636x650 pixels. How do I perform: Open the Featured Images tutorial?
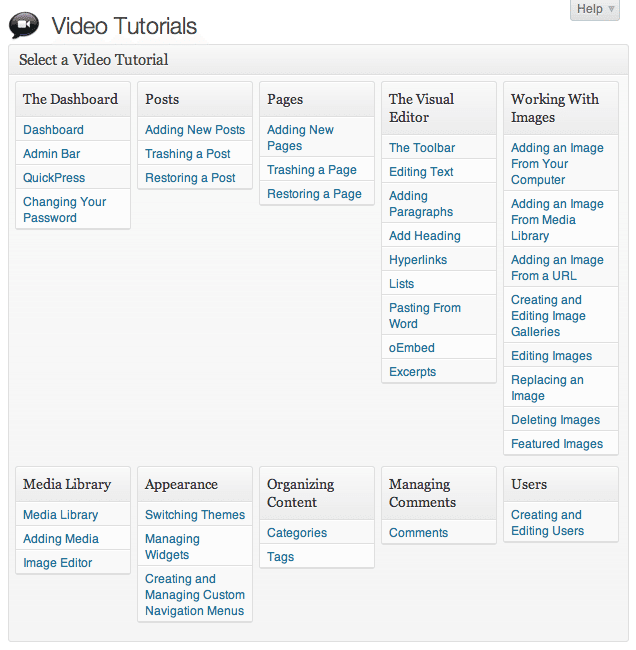click(556, 444)
